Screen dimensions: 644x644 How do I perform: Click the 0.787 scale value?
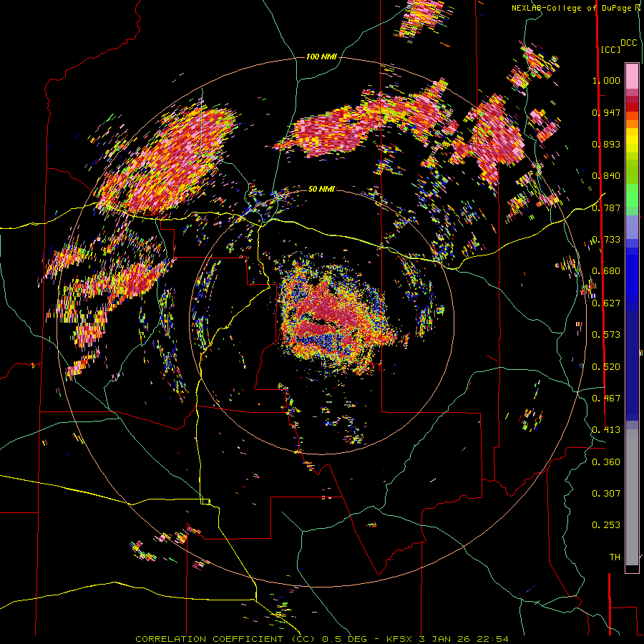click(606, 208)
